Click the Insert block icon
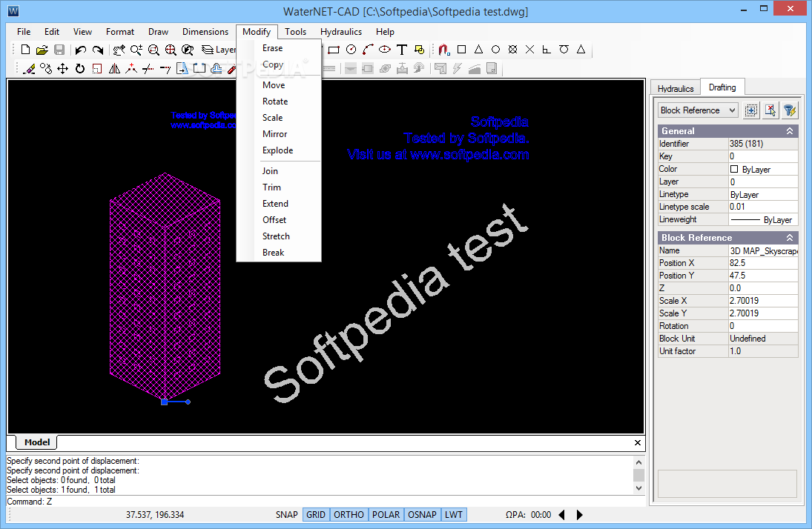 tap(419, 50)
